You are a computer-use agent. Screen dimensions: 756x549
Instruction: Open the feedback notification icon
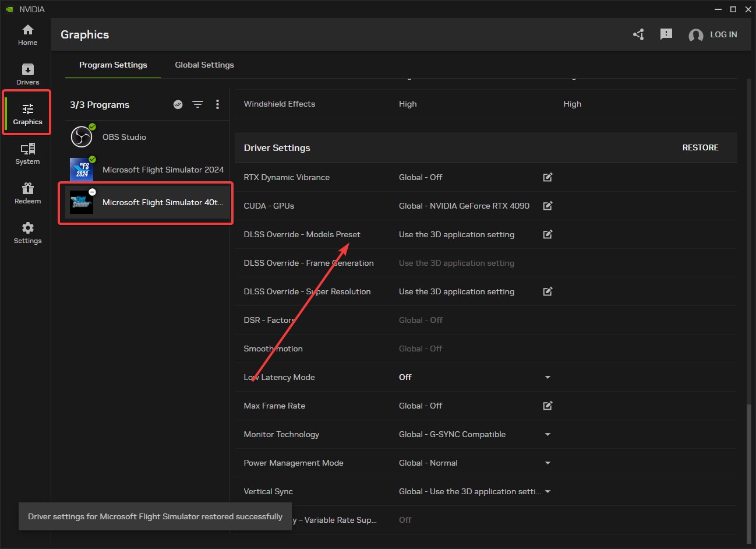coord(666,34)
